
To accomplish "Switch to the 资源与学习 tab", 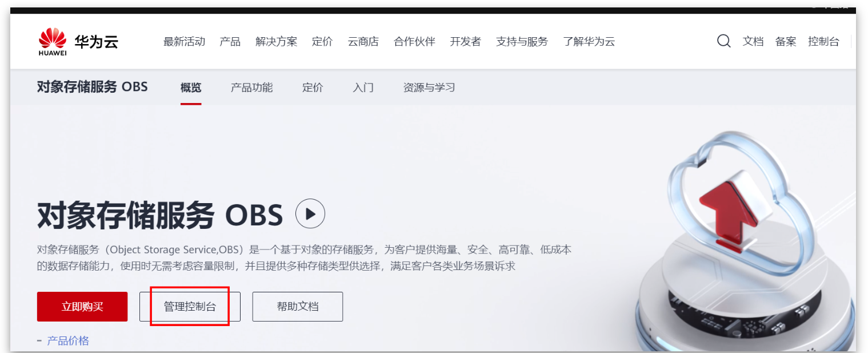I will point(429,88).
